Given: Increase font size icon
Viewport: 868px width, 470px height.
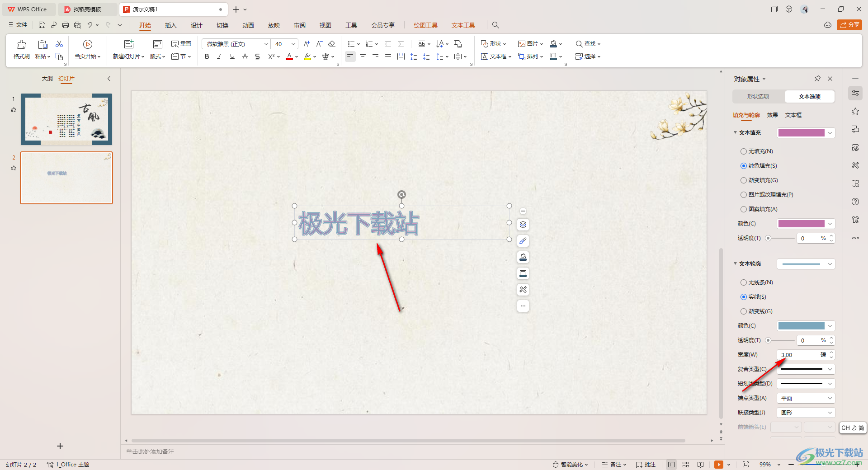Looking at the screenshot, I should [307, 44].
